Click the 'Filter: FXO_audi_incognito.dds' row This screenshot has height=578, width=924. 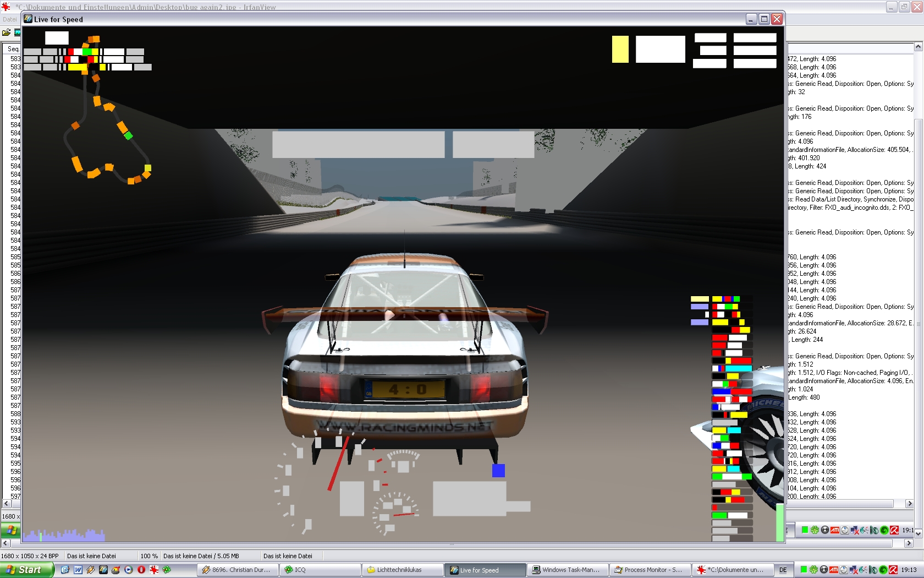[850, 208]
